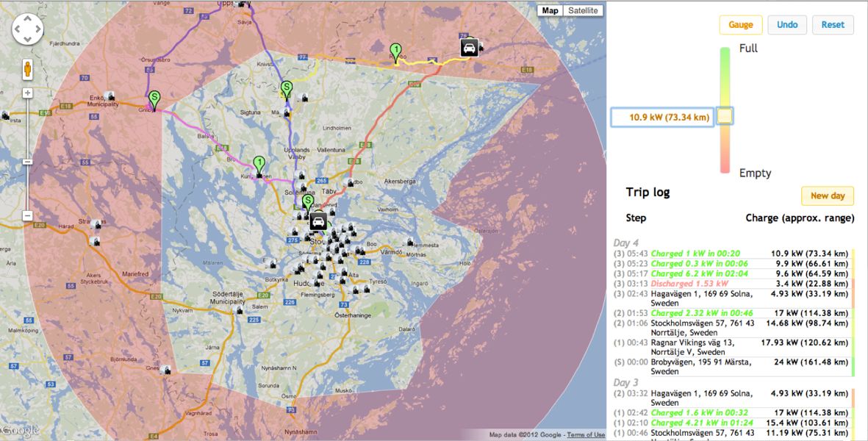This screenshot has height=441, width=868.
Task: Click charging station icon near Hemmesta
Action: [409, 242]
